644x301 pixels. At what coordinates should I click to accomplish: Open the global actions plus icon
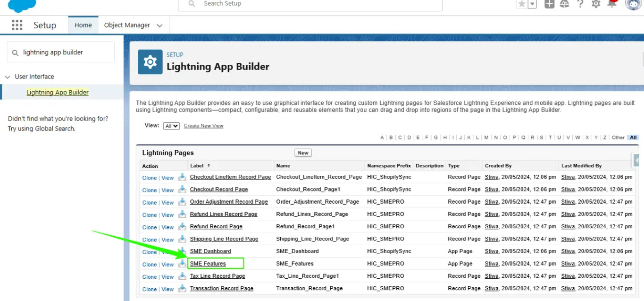coord(549,4)
